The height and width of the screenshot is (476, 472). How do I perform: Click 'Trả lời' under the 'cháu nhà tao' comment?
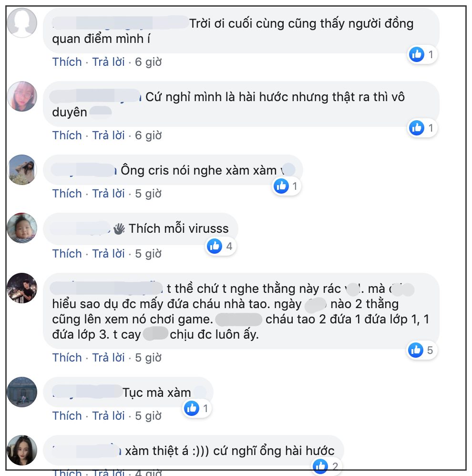[108, 358]
